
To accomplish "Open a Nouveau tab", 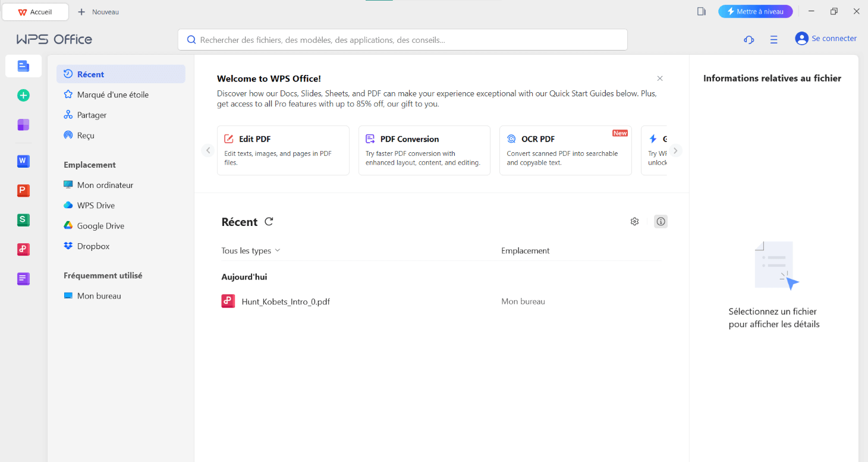I will coord(98,12).
